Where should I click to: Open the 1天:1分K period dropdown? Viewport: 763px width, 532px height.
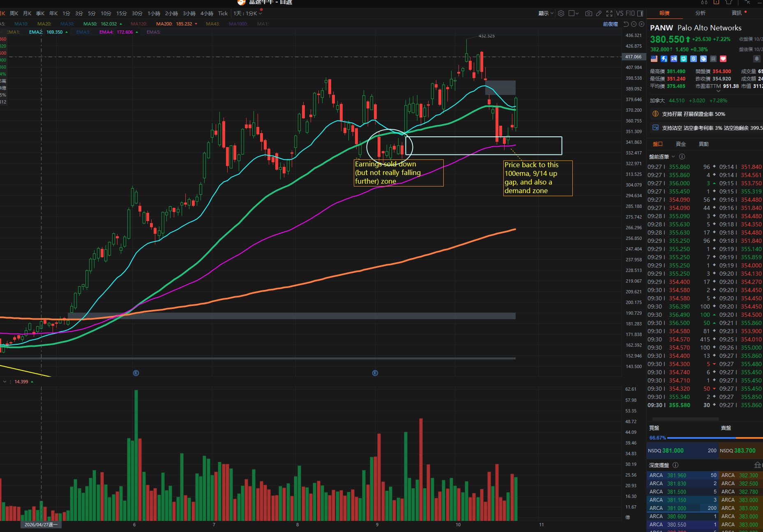click(x=248, y=13)
